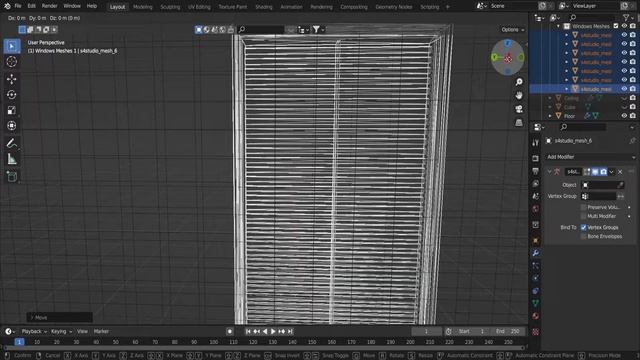This screenshot has height=360, width=640.
Task: Toggle Ceiling object render camera icon
Action: pos(633,98)
